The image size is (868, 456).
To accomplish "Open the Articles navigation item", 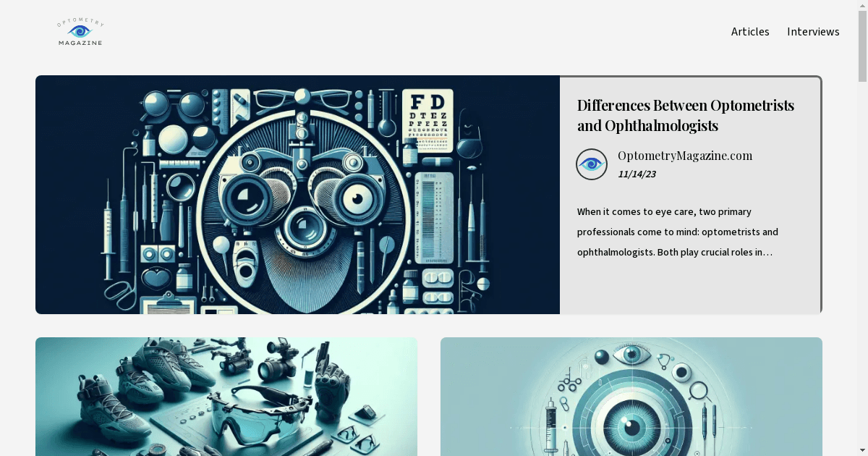I will coord(750,32).
